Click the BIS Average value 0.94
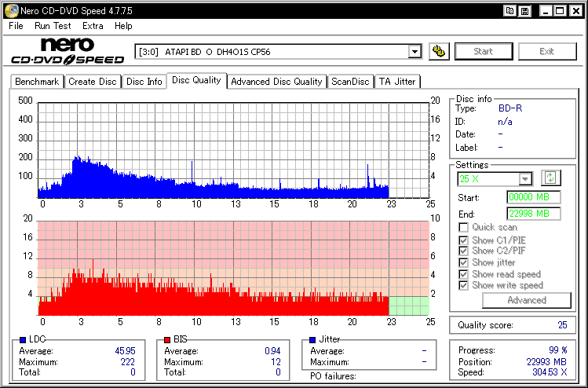This screenshot has width=588, height=388. pos(272,351)
